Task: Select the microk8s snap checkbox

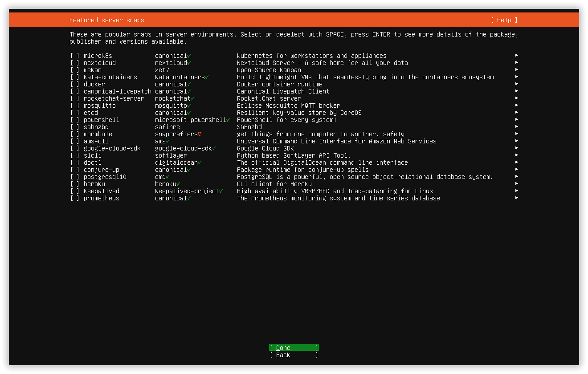Action: (75, 56)
